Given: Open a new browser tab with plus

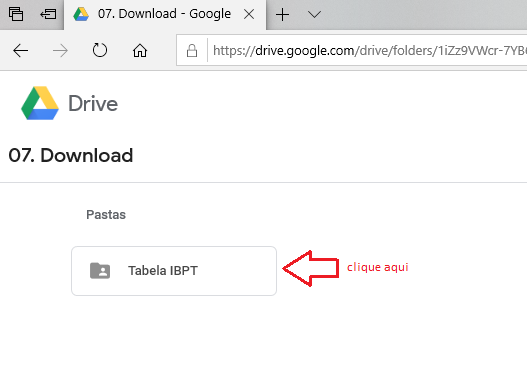Looking at the screenshot, I should pos(282,14).
